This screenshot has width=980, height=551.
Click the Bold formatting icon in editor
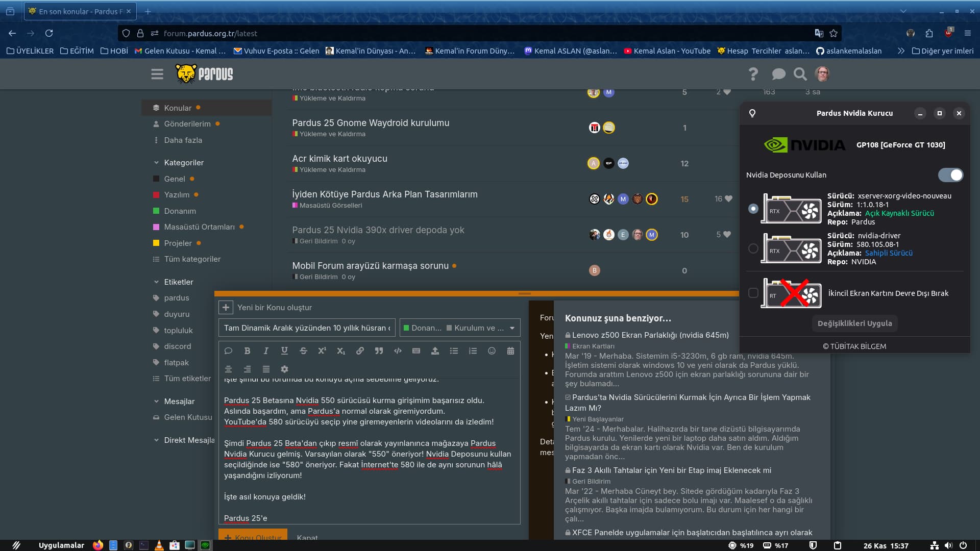(x=247, y=351)
